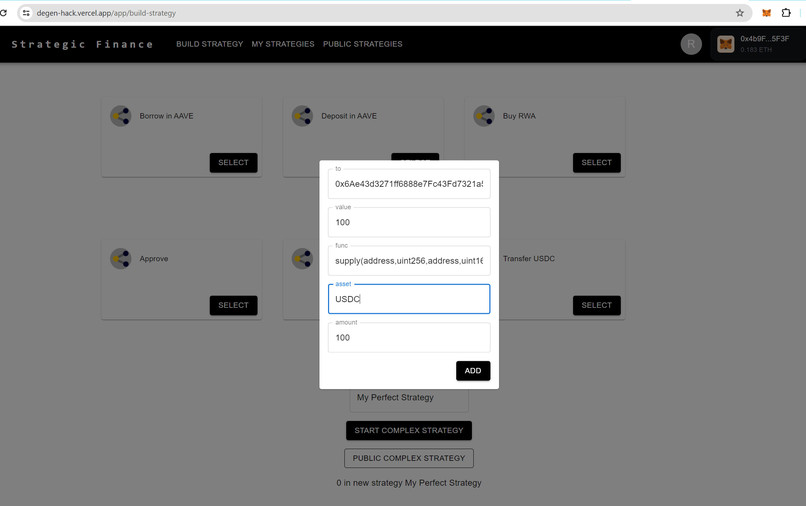This screenshot has width=806, height=506.
Task: Open the browser extensions puzzle icon
Action: point(786,13)
